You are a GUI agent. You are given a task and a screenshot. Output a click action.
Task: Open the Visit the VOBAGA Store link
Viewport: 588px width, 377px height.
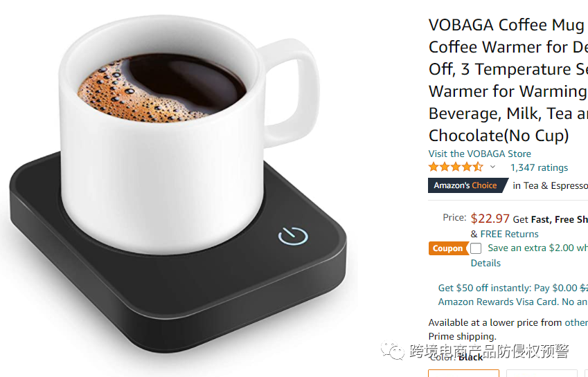(x=480, y=154)
